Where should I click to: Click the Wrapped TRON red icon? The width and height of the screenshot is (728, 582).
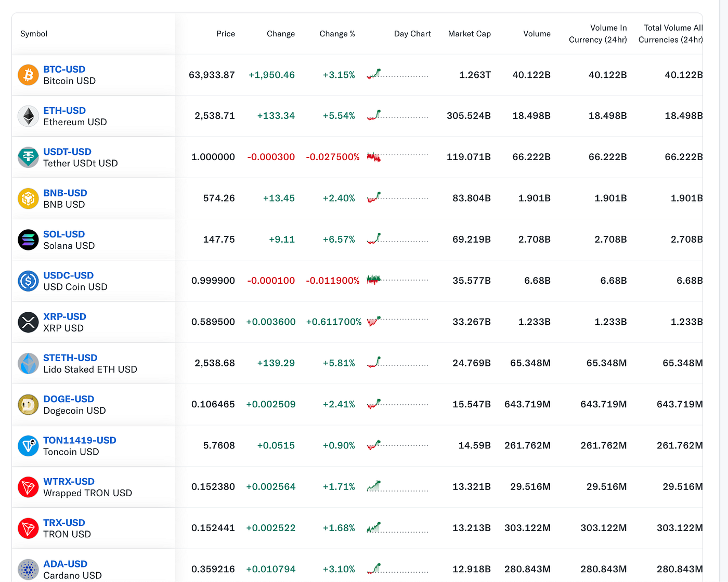pyautogui.click(x=28, y=487)
